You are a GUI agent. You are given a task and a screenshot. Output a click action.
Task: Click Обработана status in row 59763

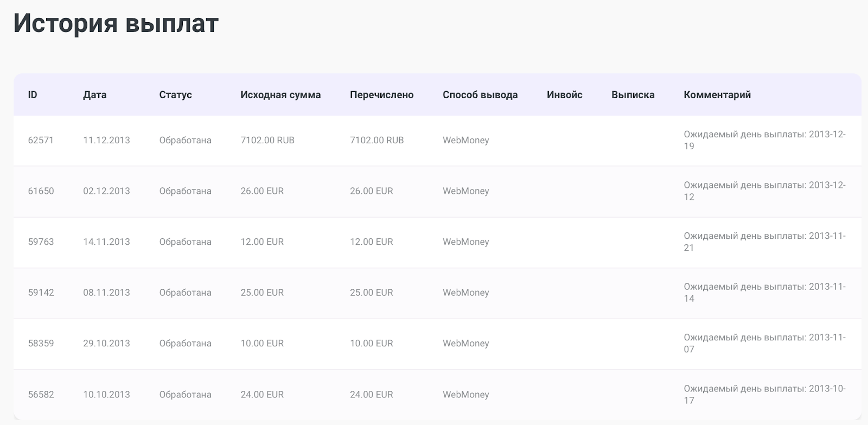185,242
